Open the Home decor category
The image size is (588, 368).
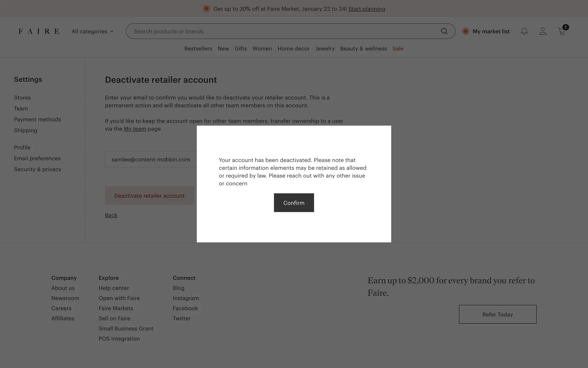coord(293,48)
